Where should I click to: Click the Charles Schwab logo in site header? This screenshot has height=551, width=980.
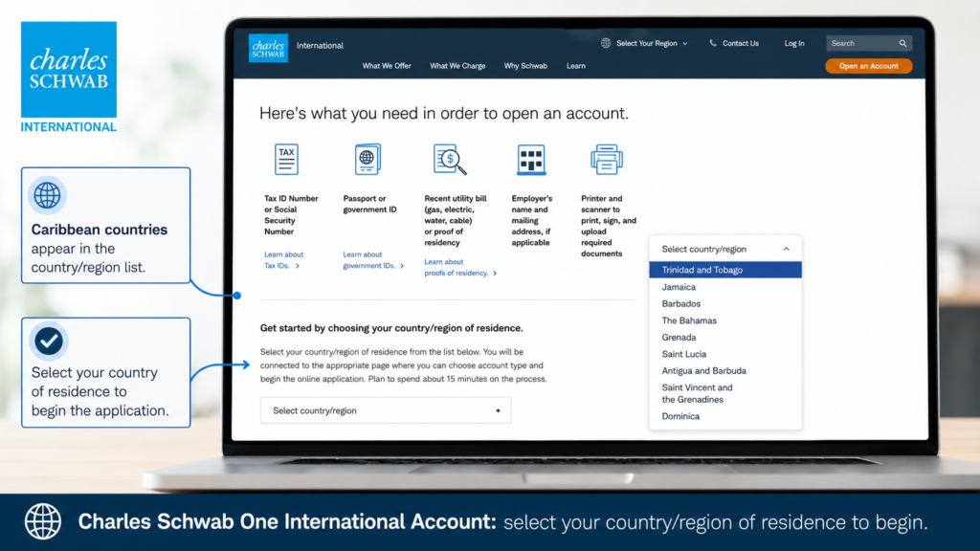(x=268, y=48)
